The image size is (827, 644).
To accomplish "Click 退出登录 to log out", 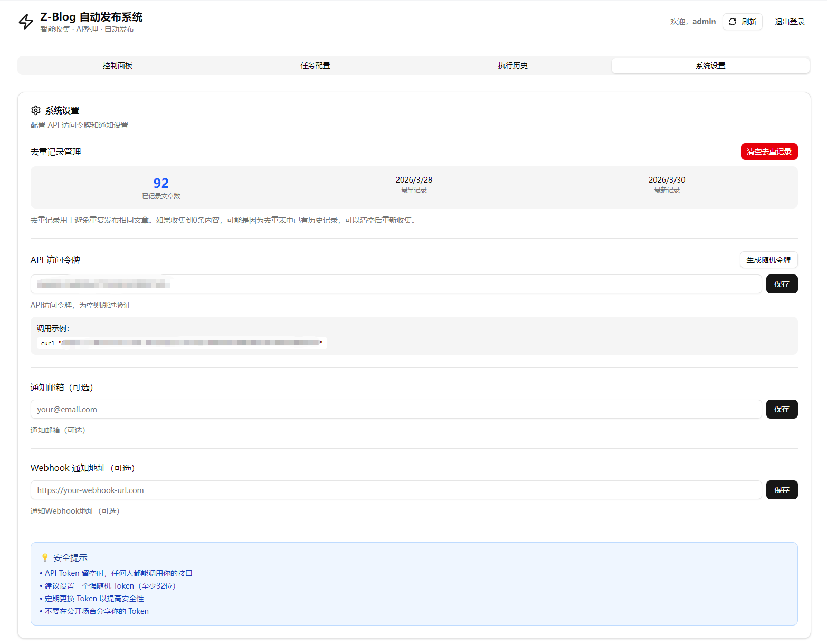I will [x=789, y=22].
